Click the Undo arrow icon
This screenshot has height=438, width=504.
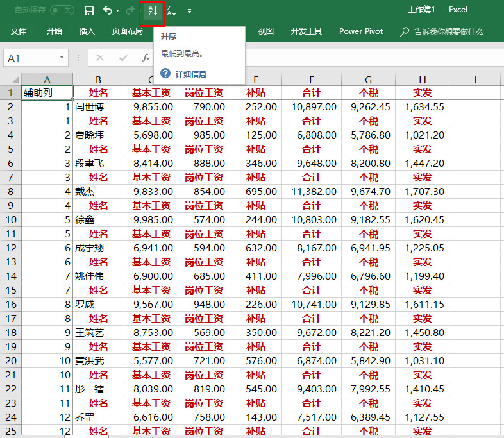pos(108,11)
